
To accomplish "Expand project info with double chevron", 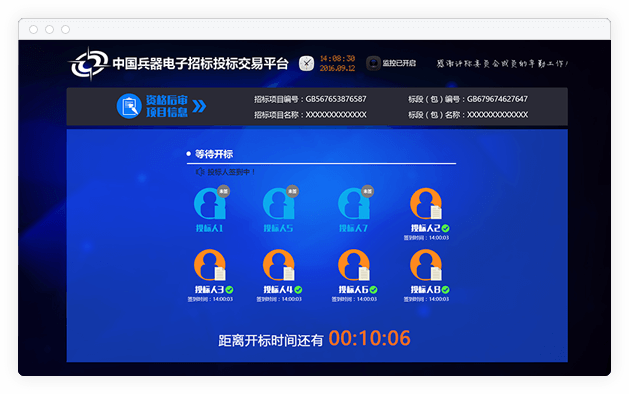I will click(x=199, y=106).
